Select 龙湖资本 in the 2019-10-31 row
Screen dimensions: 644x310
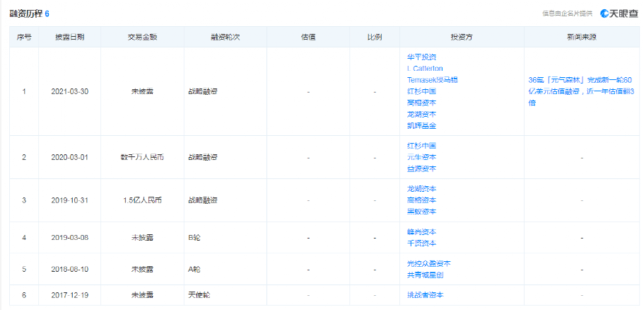pyautogui.click(x=421, y=189)
